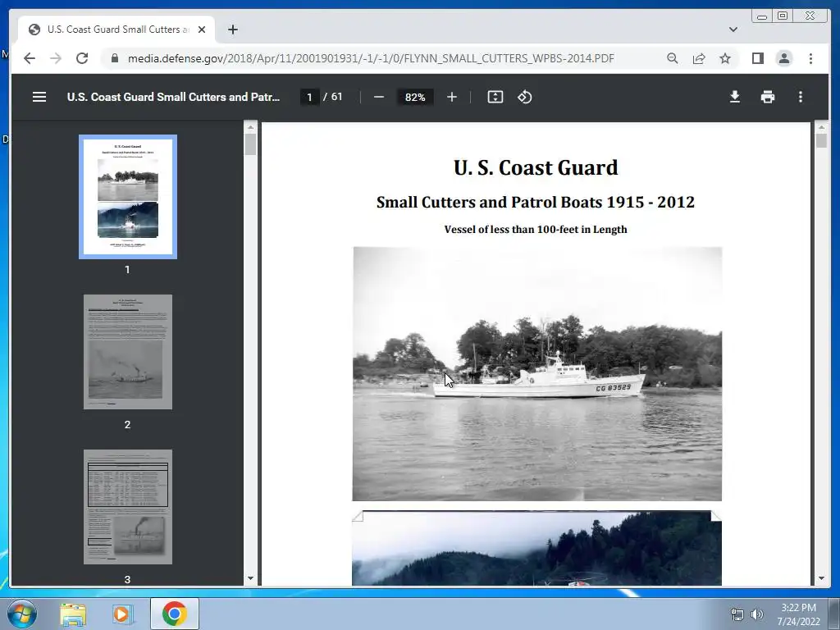Open the Chrome zoom magnifier icon

tap(673, 58)
